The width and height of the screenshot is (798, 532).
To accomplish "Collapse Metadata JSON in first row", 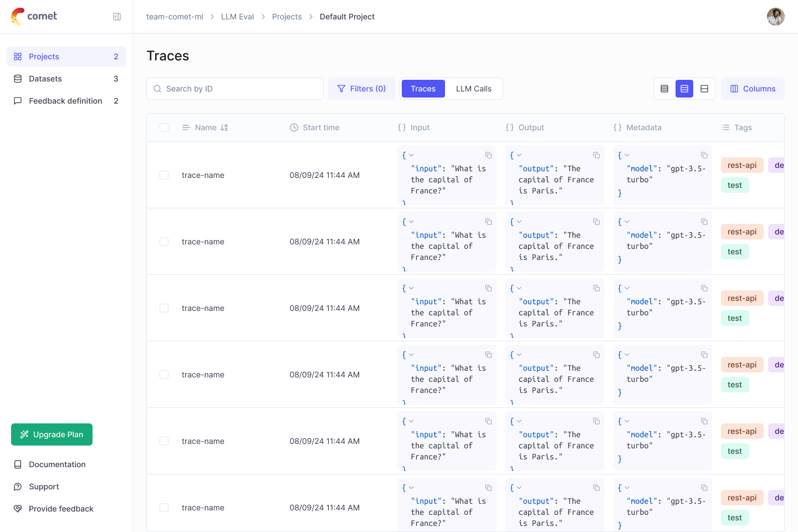I will point(627,155).
